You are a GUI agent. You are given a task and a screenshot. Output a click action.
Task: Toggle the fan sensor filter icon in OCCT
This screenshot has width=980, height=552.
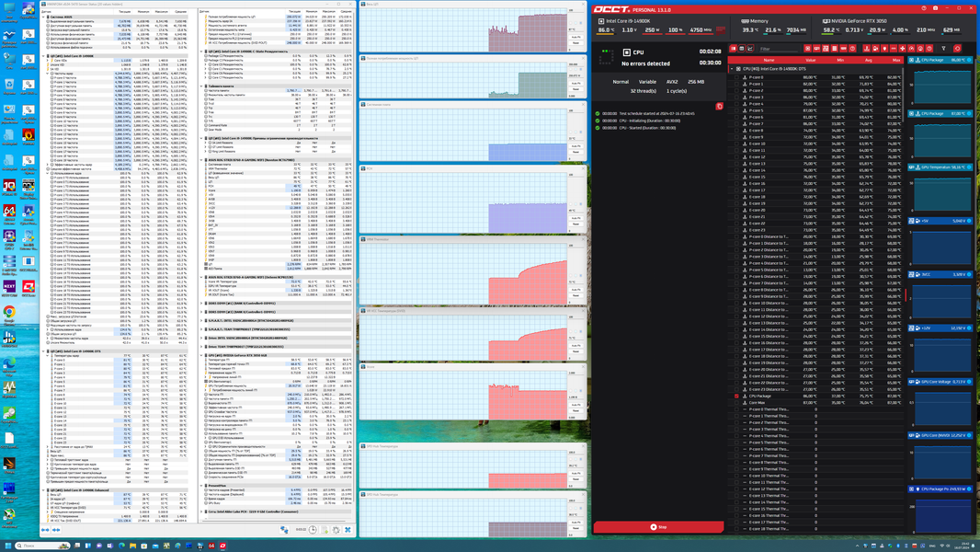(903, 48)
